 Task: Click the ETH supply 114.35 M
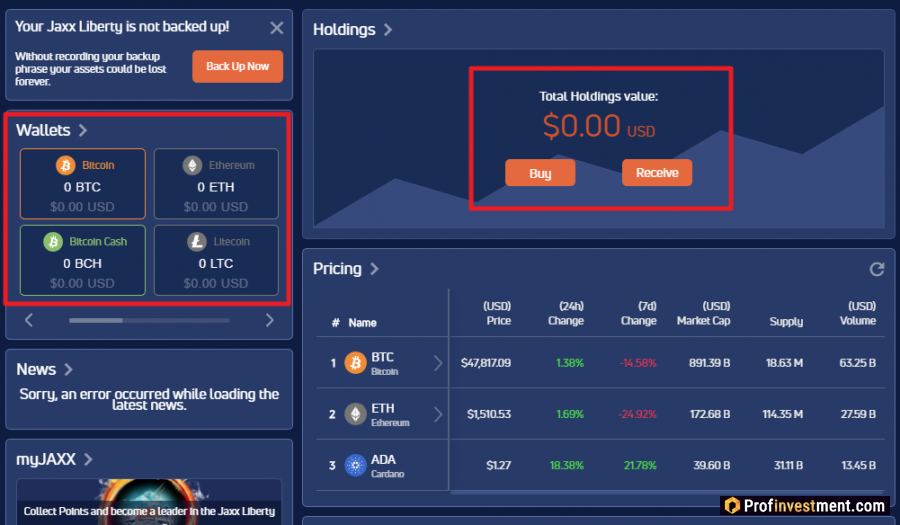(782, 414)
